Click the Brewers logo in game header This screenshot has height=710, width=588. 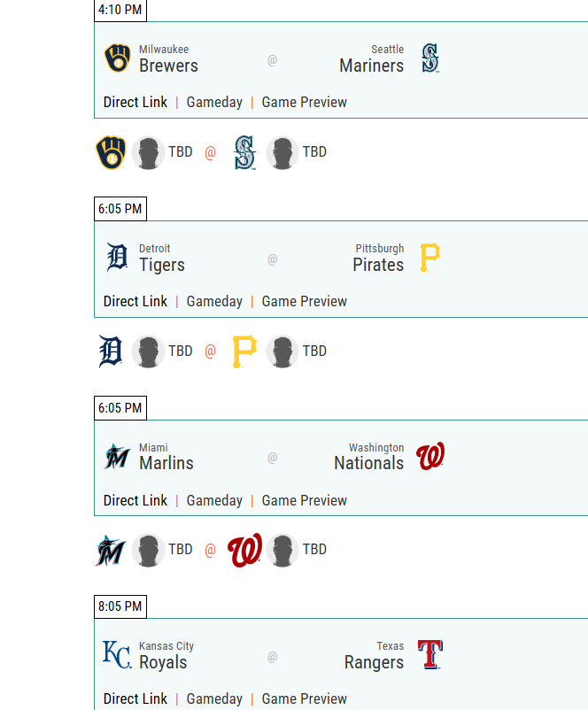118,58
